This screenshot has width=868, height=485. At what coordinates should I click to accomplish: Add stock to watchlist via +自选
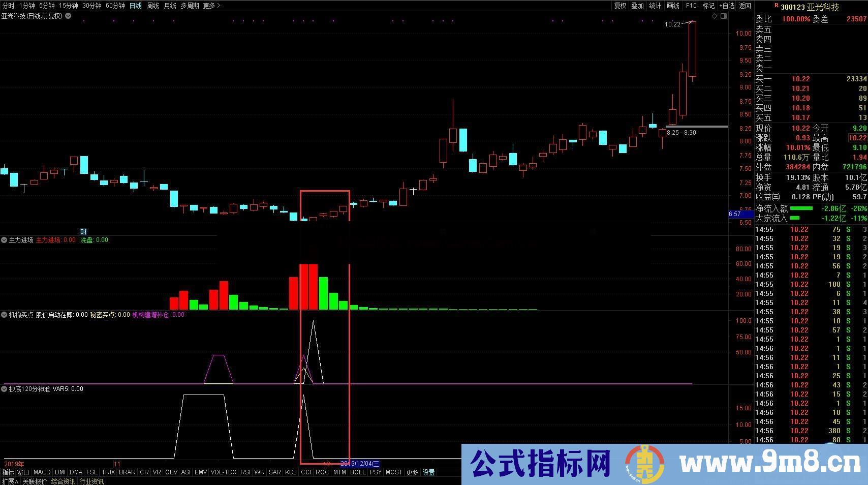pyautogui.click(x=727, y=6)
